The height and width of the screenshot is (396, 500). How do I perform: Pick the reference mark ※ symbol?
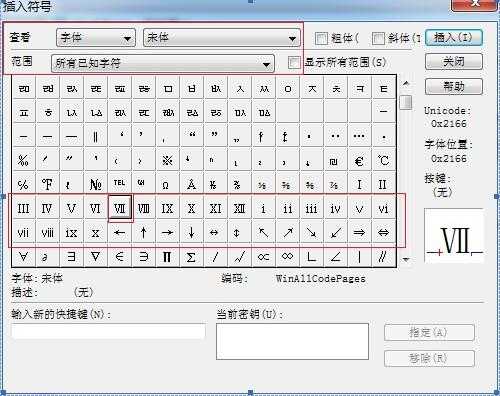[167, 161]
